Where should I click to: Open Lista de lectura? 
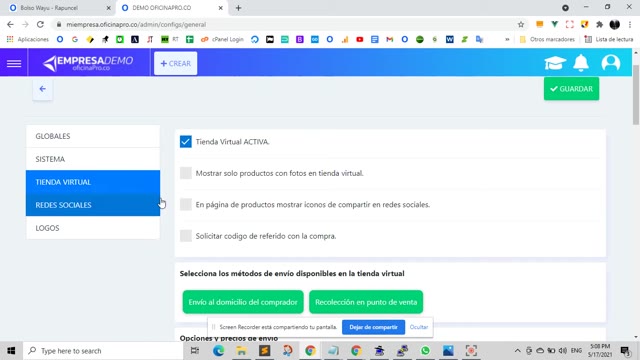pos(609,39)
